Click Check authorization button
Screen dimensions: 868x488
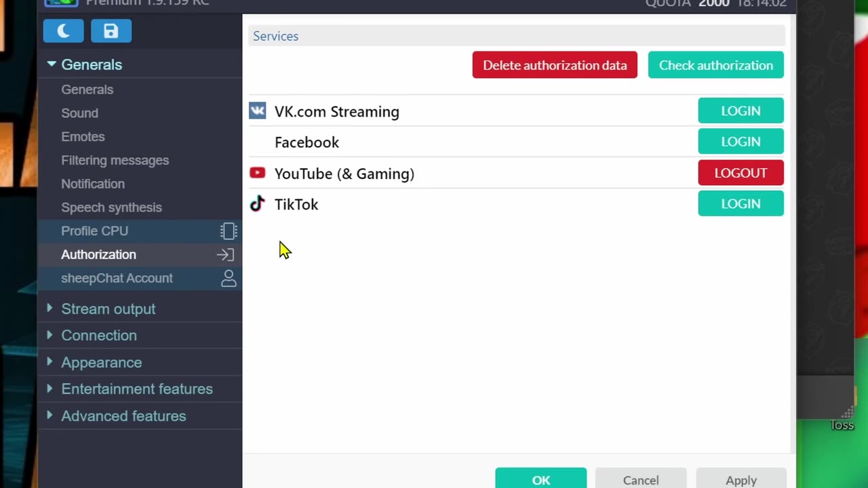click(x=715, y=65)
